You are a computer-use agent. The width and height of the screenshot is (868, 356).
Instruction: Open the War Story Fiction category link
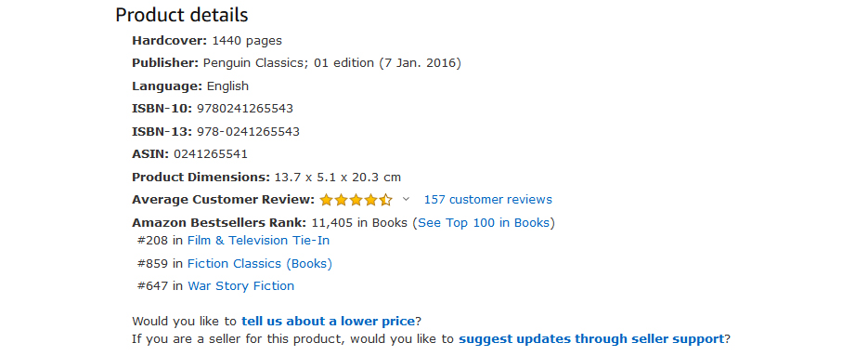pos(240,286)
